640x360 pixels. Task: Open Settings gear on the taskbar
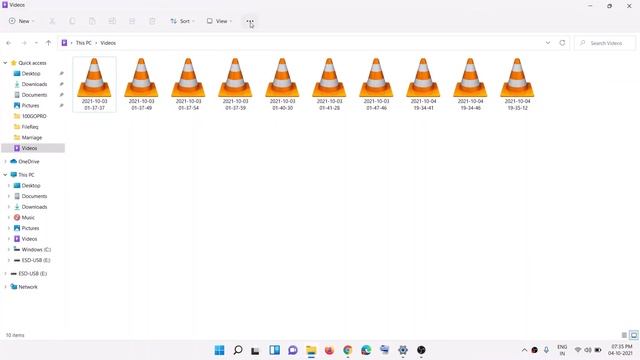[403, 350]
